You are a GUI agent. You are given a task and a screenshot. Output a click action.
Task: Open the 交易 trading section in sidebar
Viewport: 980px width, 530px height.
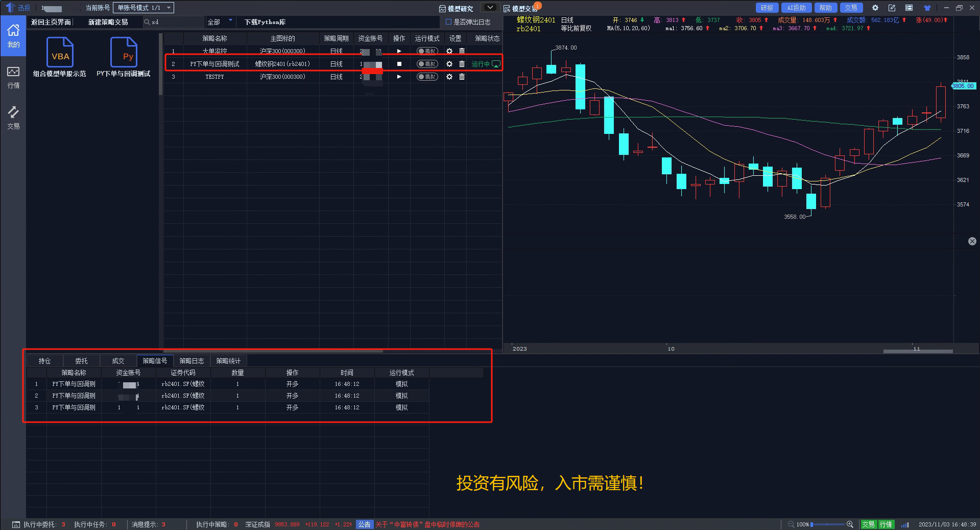point(13,118)
